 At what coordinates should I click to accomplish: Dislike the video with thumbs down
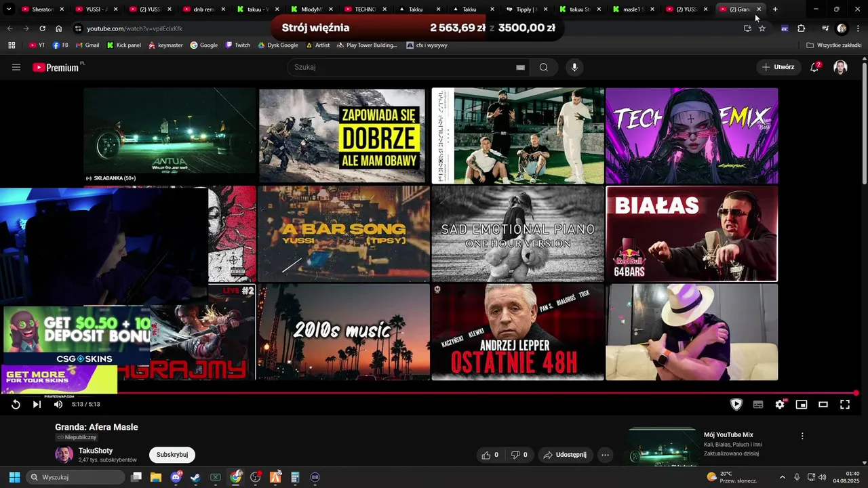pyautogui.click(x=519, y=455)
